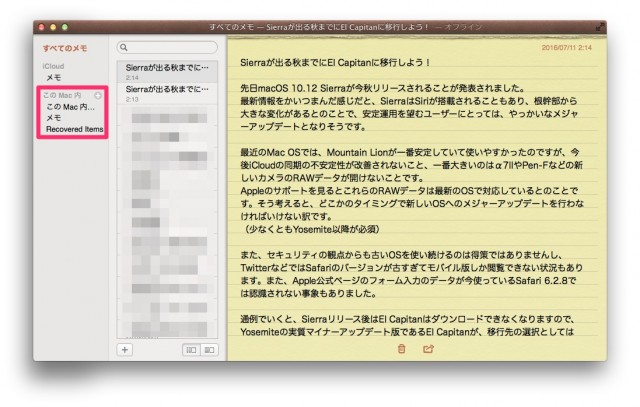Select すべてのメモ in the sidebar
Viewport: 640px width, 407px height.
pyautogui.click(x=65, y=48)
